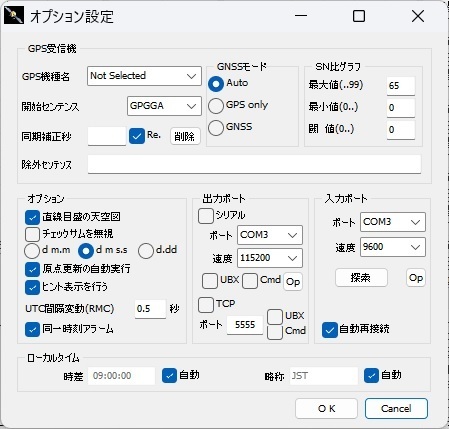Select the GPS only radio button

216,106
